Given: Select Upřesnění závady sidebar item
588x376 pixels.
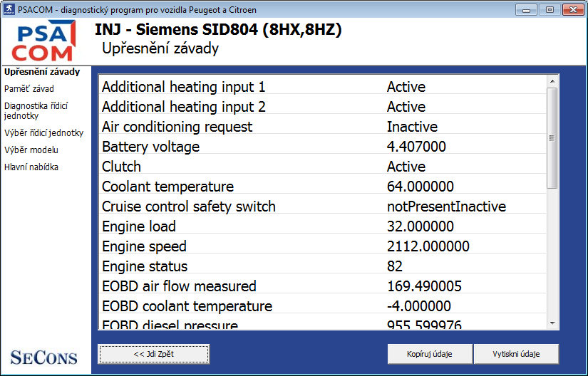Looking at the screenshot, I should coord(42,71).
